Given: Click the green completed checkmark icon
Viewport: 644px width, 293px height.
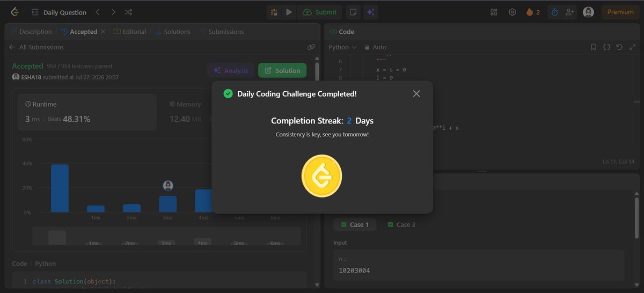Looking at the screenshot, I should point(228,94).
